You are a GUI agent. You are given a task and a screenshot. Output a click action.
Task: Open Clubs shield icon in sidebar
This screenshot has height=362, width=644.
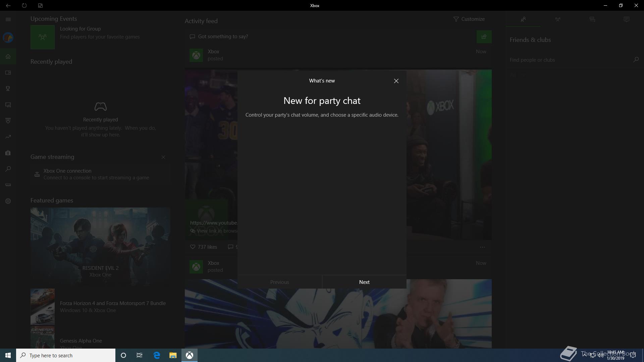pyautogui.click(x=8, y=121)
